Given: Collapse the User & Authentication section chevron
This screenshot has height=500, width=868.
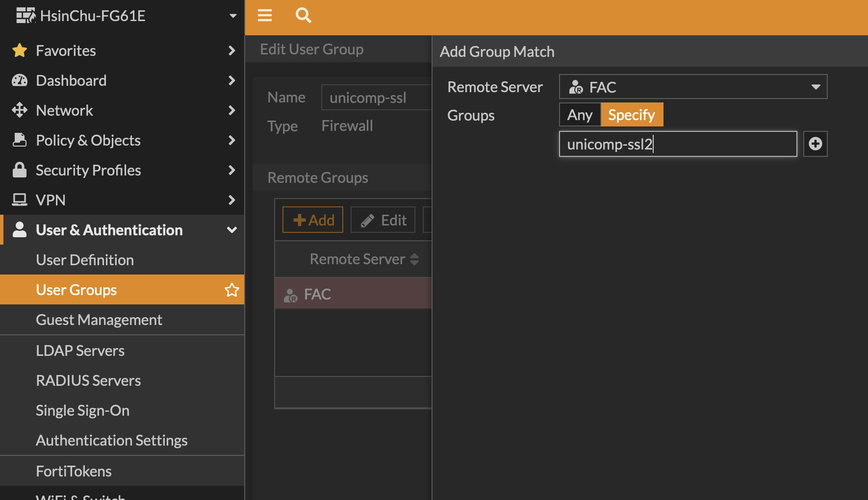Looking at the screenshot, I should [232, 230].
